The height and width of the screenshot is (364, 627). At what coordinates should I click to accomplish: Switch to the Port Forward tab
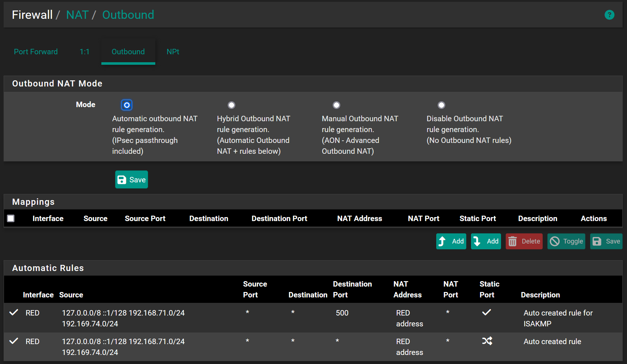click(36, 52)
